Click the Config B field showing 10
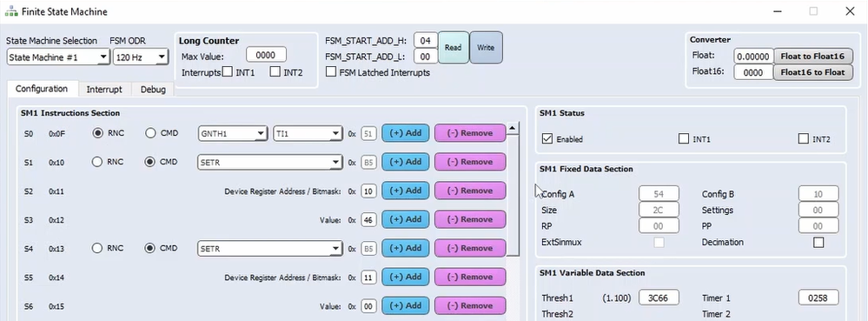 818,194
